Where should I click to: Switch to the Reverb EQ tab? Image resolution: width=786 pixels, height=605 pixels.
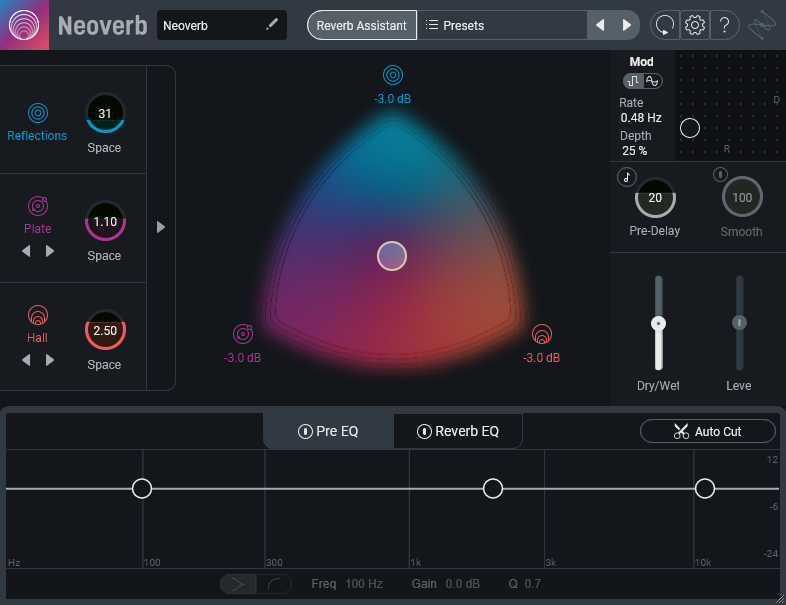pyautogui.click(x=458, y=432)
